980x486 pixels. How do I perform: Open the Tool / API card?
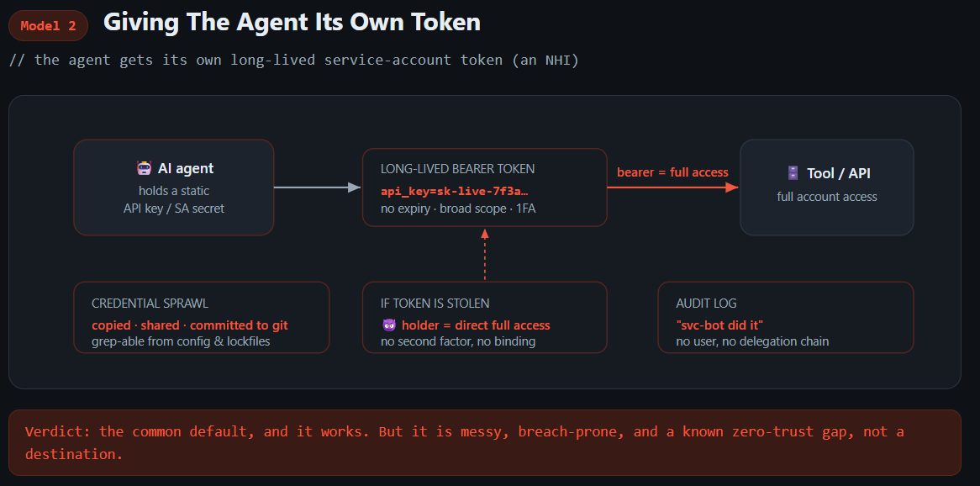click(x=827, y=187)
